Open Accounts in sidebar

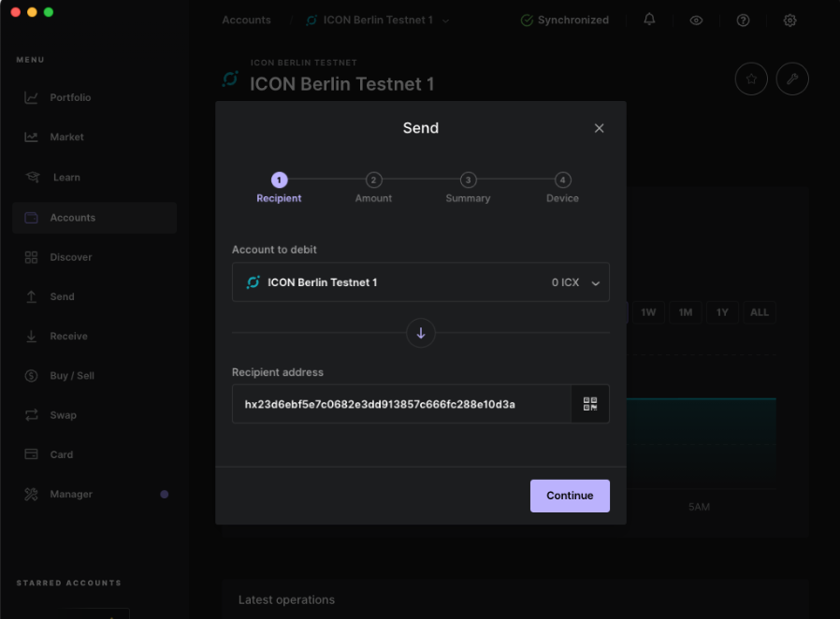(94, 218)
